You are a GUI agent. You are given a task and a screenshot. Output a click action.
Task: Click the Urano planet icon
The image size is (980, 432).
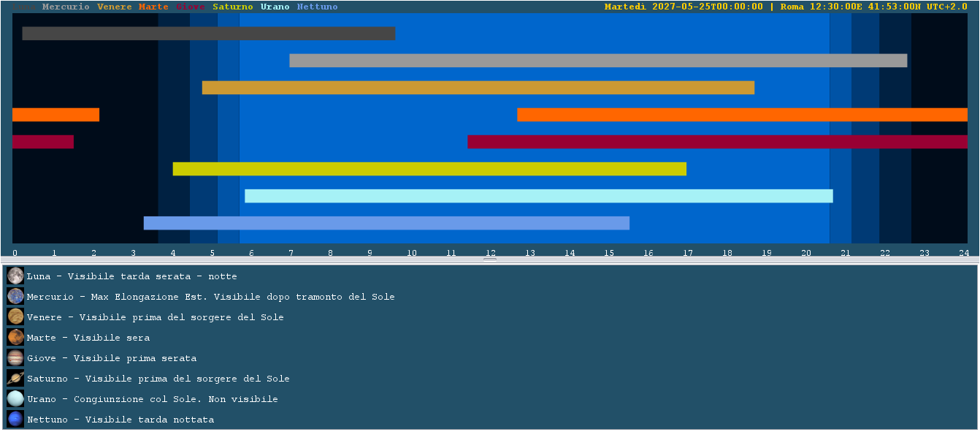tap(15, 398)
